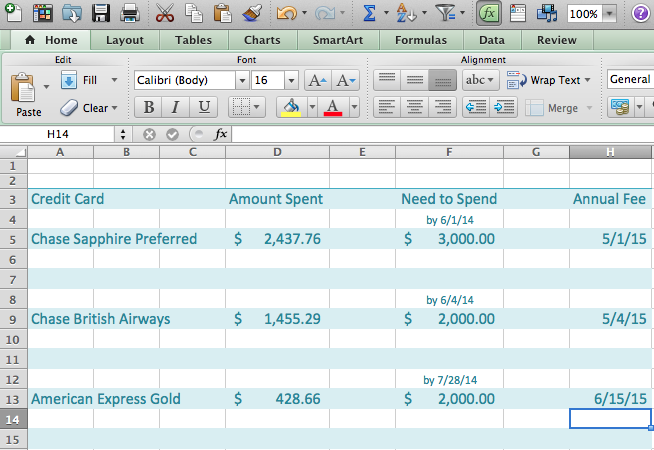Select cell Chase Sapphire Preferred
654x450 pixels.
pos(114,239)
